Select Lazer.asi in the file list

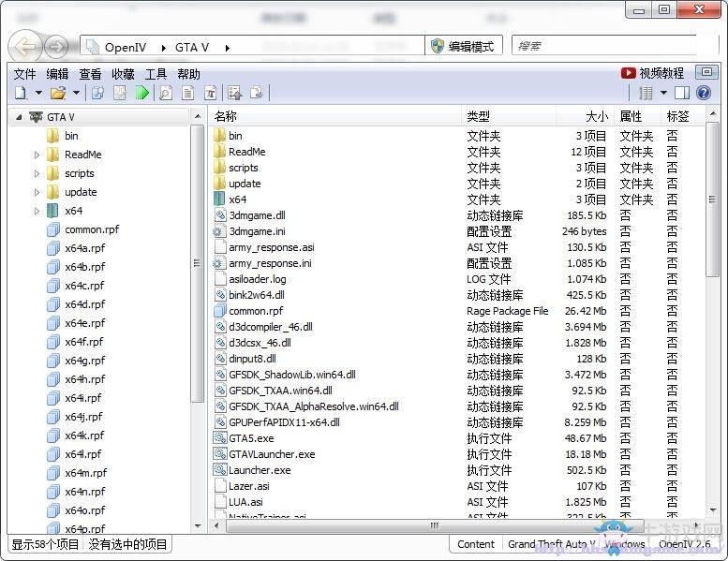pos(249,486)
